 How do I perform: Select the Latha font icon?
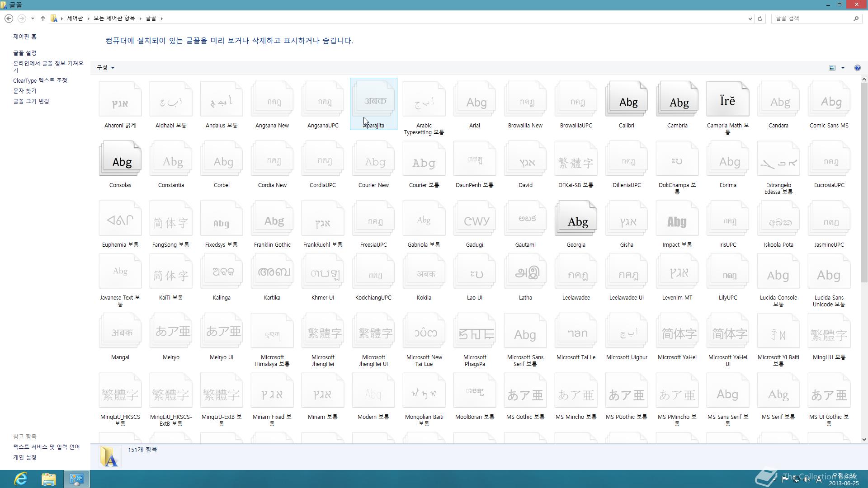point(525,271)
